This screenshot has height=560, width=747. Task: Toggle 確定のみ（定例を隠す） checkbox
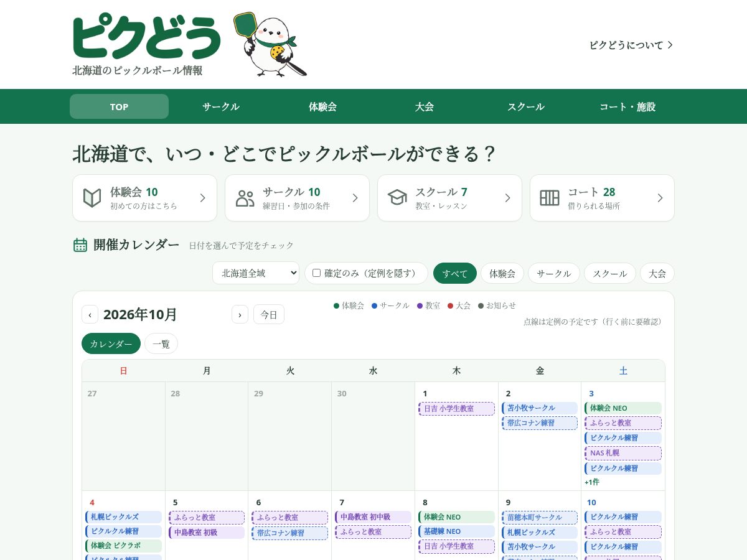click(316, 273)
